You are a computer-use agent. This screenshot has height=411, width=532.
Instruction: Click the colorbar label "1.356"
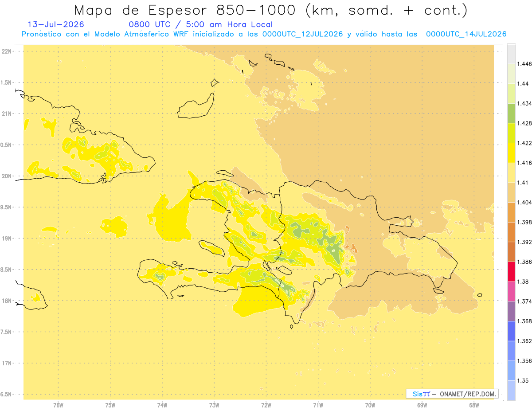[x=524, y=361]
